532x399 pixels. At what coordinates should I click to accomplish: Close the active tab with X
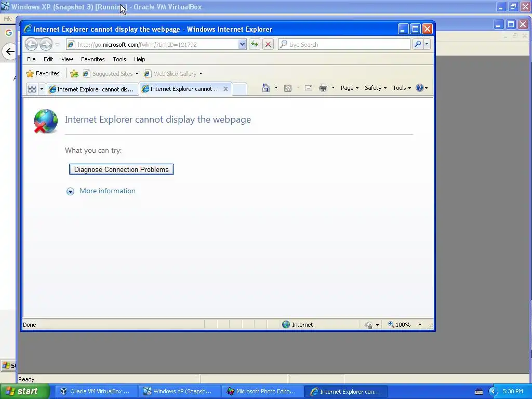[225, 89]
